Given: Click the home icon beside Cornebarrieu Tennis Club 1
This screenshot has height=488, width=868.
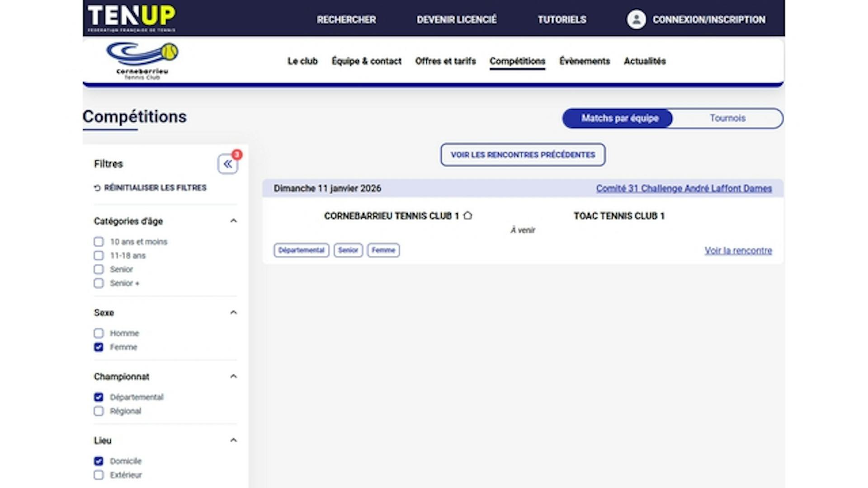Looking at the screenshot, I should (468, 216).
